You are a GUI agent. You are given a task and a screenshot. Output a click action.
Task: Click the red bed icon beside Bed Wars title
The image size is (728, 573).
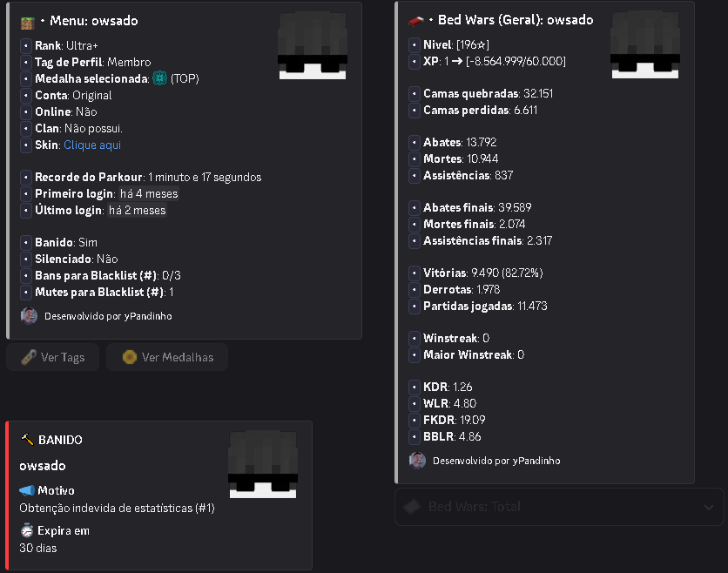point(415,20)
